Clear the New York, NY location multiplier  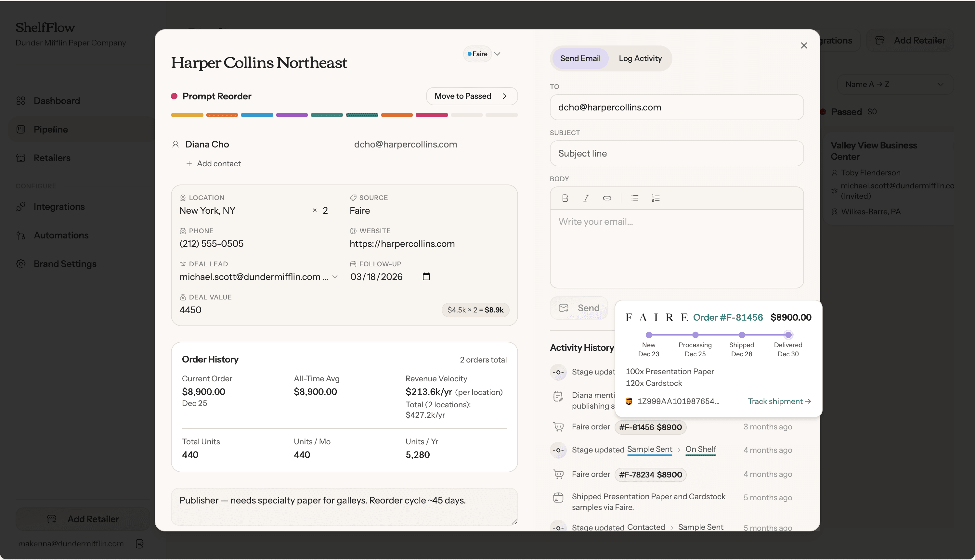tap(315, 210)
